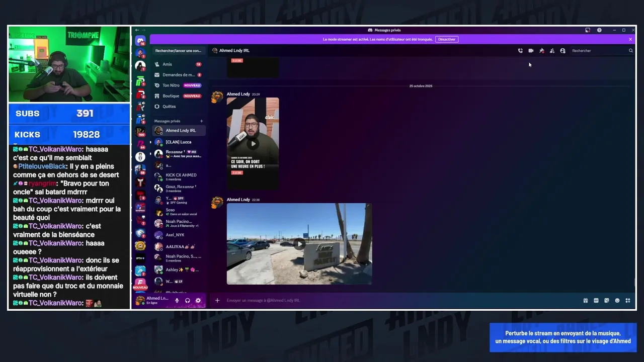Click the Ahmed Lndy IRL header name
The height and width of the screenshot is (362, 644).
[234, 51]
